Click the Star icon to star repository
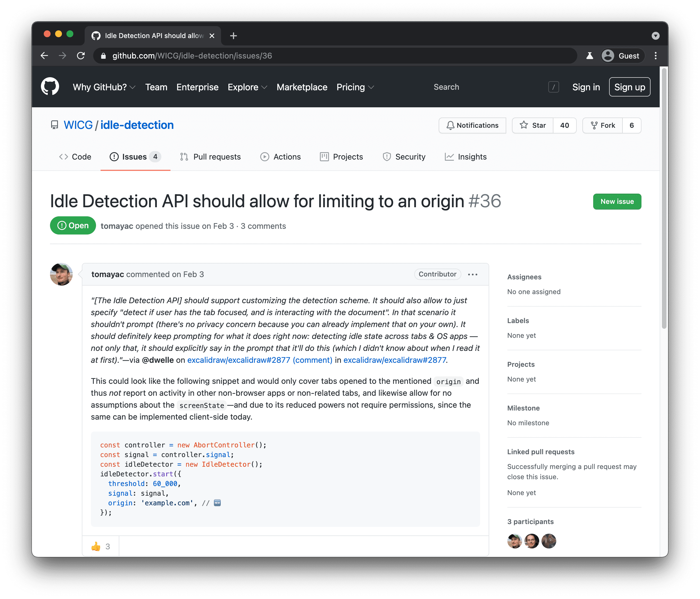 523,125
